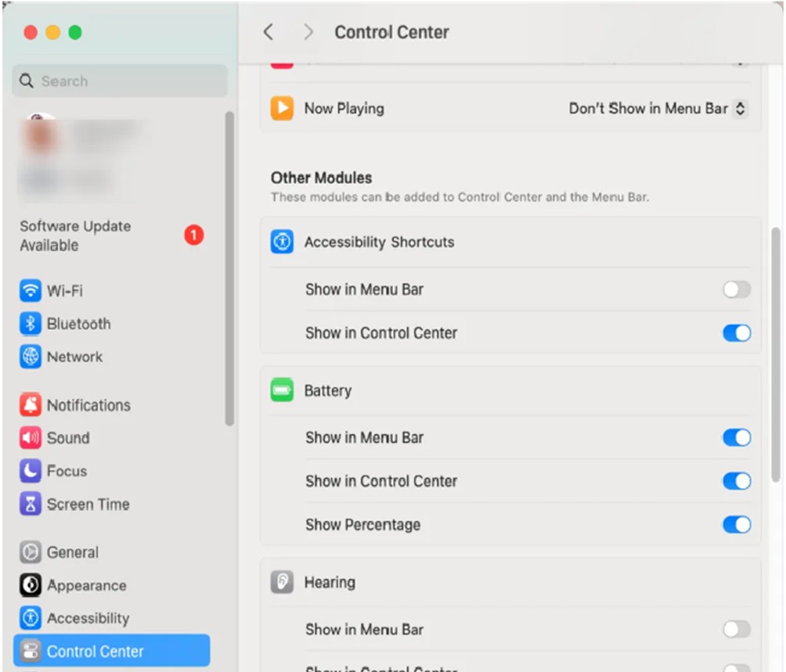Open Sound settings from the sidebar
This screenshot has height=672, width=786.
pos(30,438)
